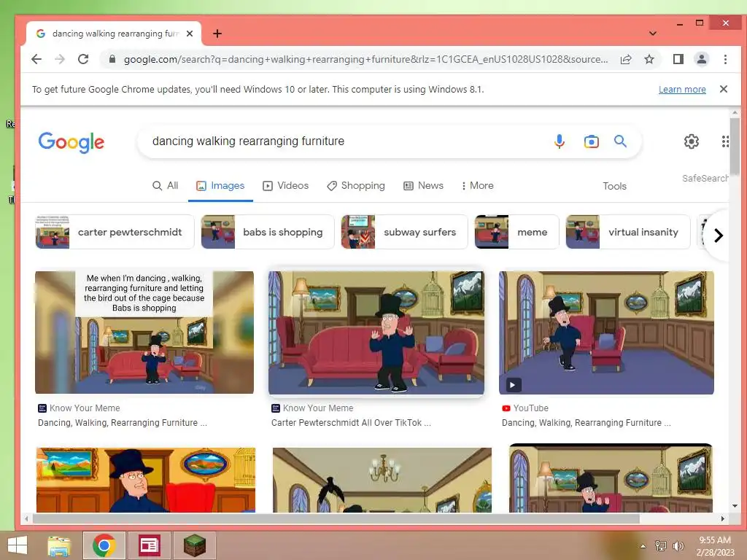
Task: Play the YouTube result via play badge
Action: [x=513, y=385]
